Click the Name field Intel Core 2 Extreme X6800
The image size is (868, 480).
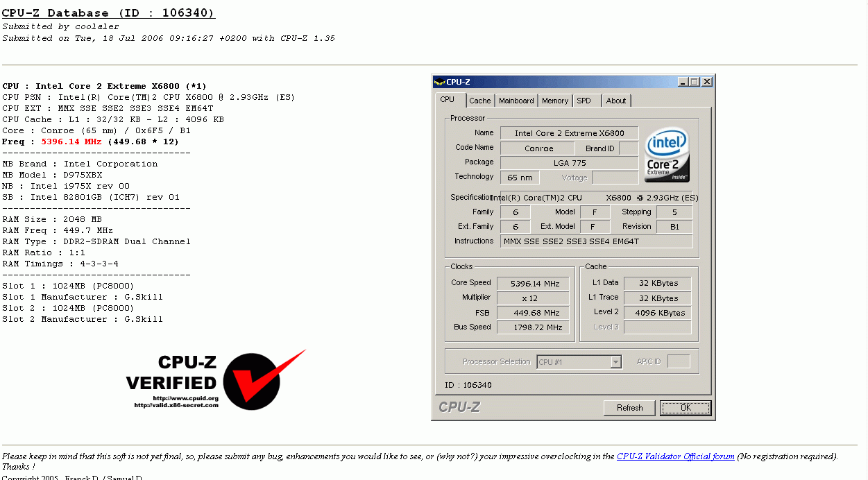click(x=569, y=133)
